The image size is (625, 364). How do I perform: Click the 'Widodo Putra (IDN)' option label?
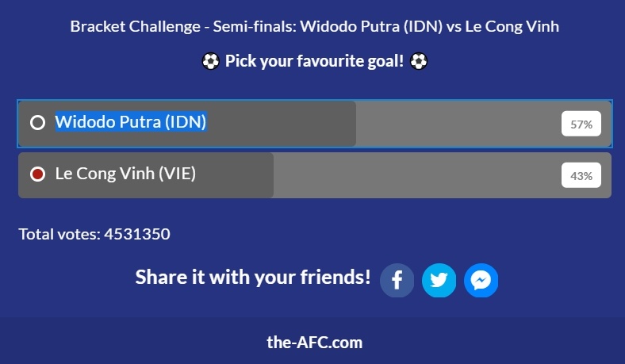[131, 123]
